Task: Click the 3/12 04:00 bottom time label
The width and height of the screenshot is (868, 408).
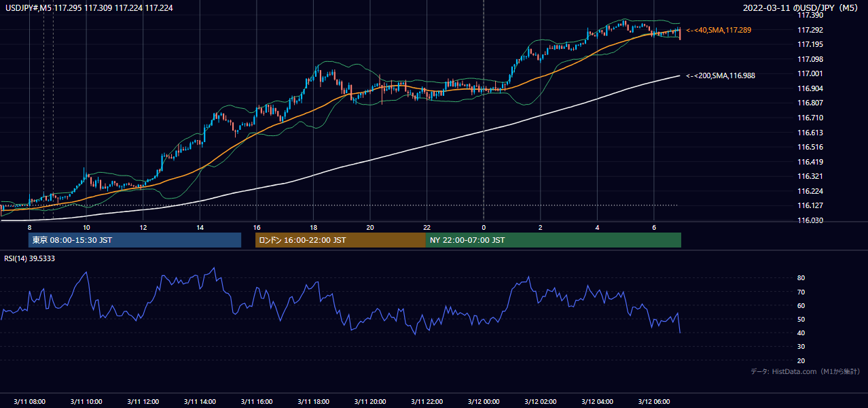Action: [597, 401]
